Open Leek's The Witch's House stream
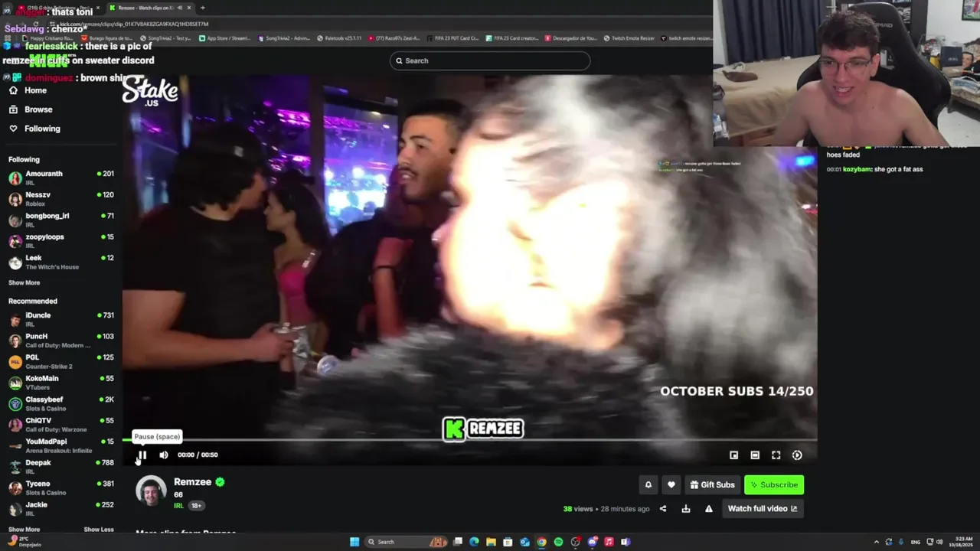The height and width of the screenshot is (551, 980). coord(61,262)
